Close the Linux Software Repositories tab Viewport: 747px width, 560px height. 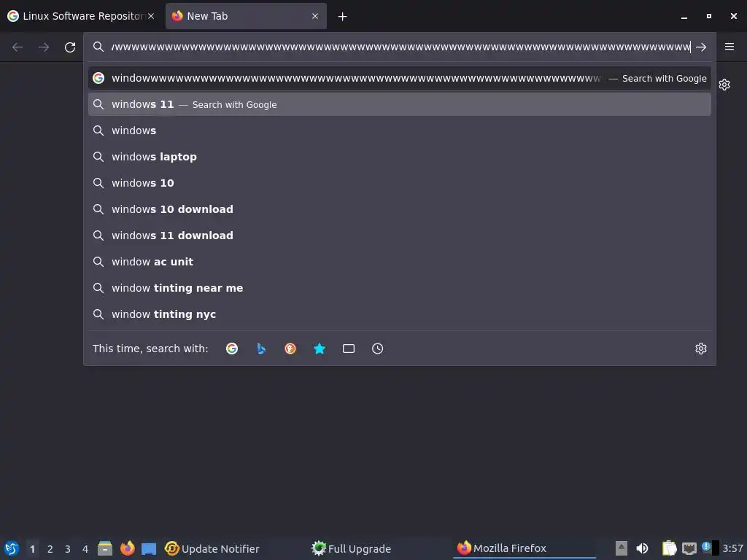pos(151,16)
